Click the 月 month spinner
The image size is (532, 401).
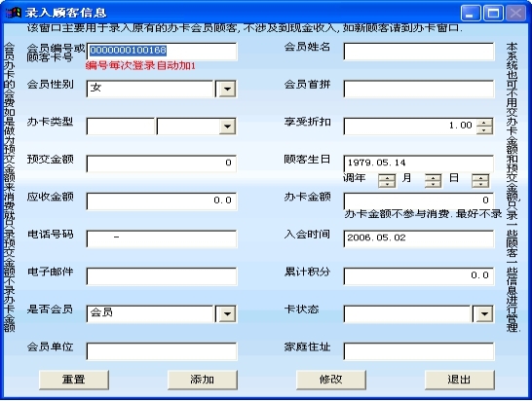(434, 181)
